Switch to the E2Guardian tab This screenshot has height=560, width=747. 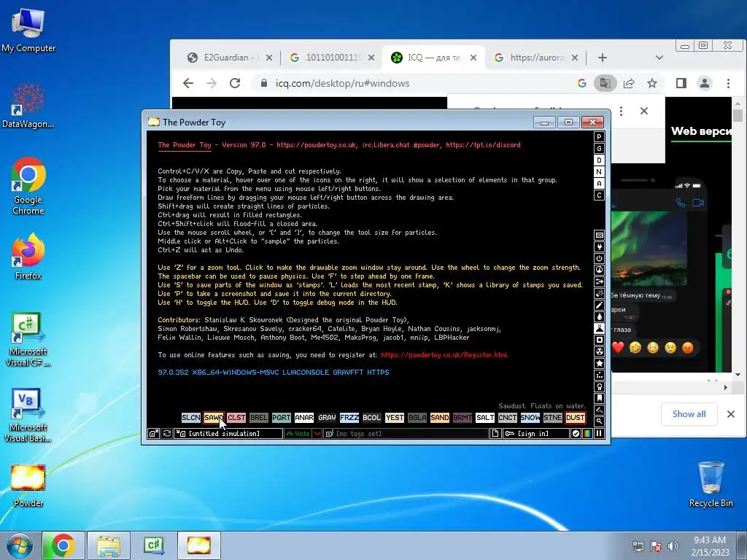[x=230, y=58]
